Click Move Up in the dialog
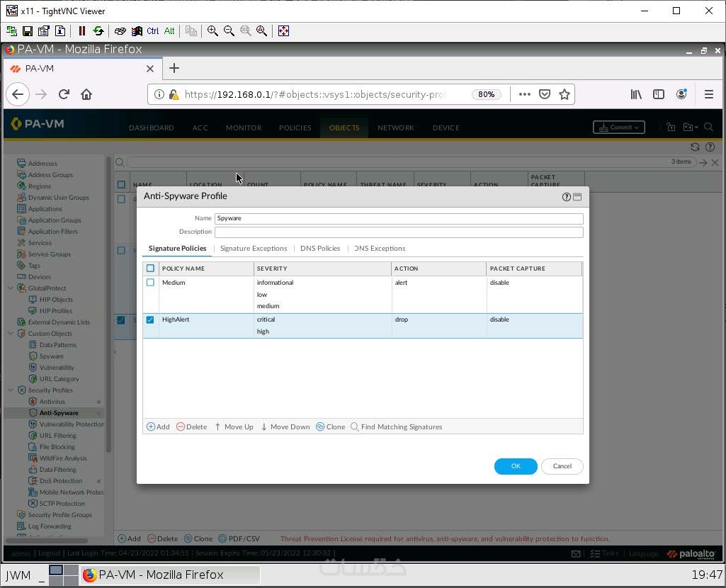Image resolution: width=726 pixels, height=588 pixels. (234, 427)
